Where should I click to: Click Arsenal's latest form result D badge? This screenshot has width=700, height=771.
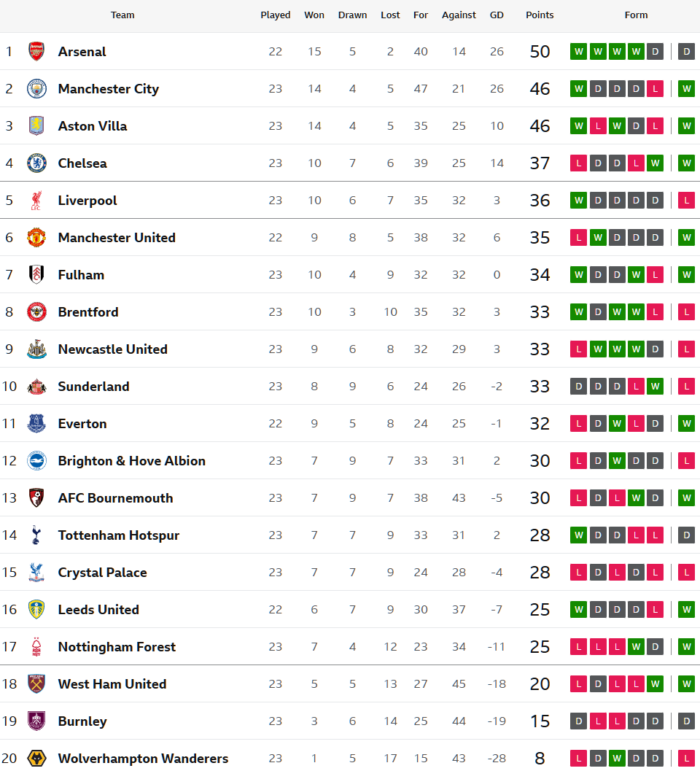(686, 51)
